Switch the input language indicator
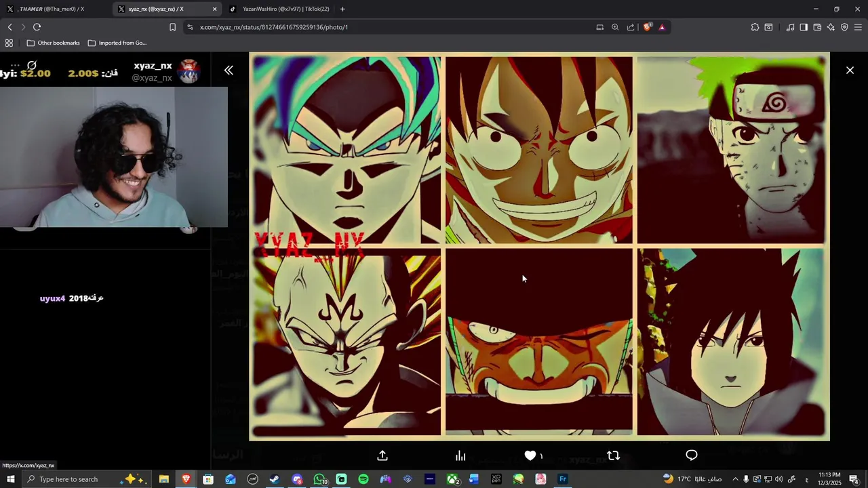The image size is (868, 488). tap(806, 479)
